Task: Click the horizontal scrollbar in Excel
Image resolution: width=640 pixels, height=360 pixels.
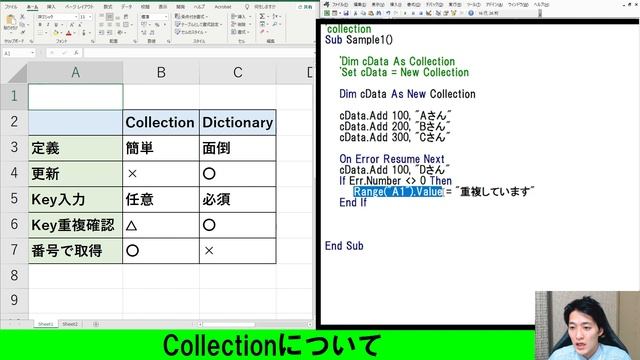Action: (x=229, y=324)
